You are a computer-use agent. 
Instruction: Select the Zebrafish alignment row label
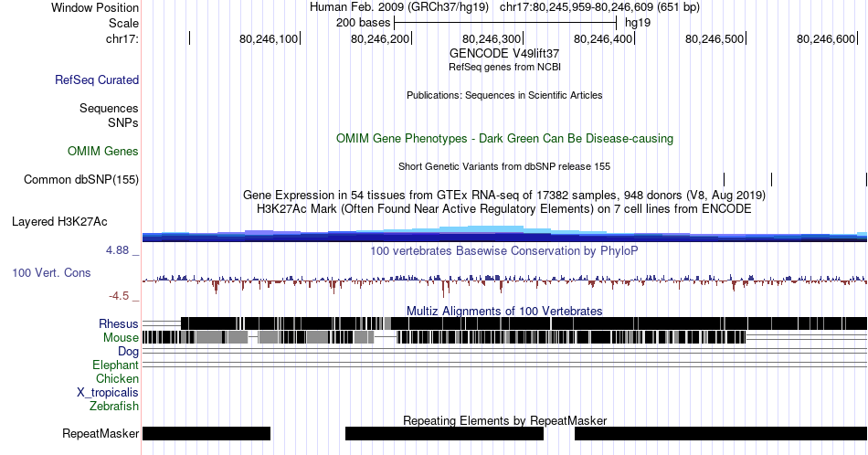(114, 406)
